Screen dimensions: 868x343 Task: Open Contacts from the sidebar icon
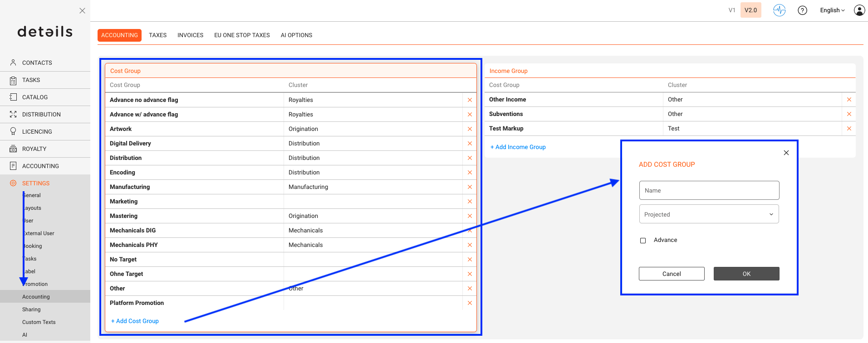coord(13,63)
